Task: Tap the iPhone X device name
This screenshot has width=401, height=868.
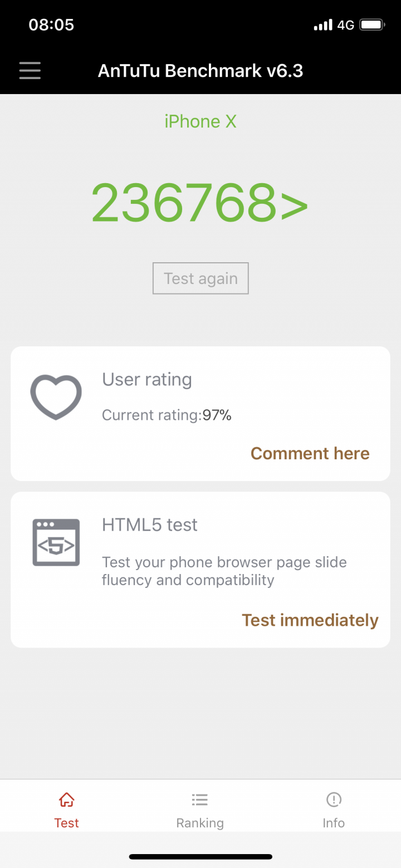Action: click(200, 121)
